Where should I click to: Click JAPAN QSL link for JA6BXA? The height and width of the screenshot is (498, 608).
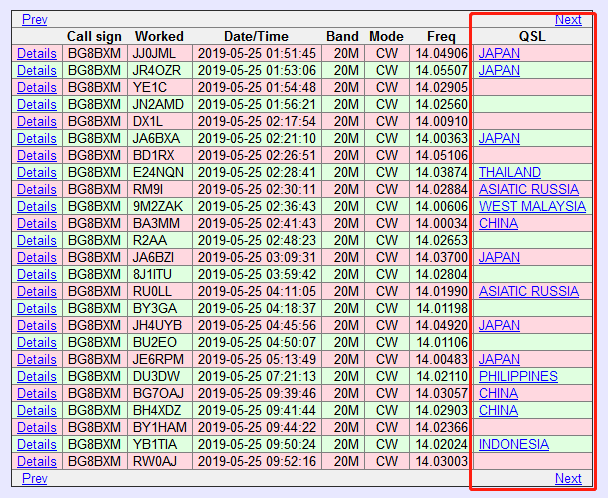tap(499, 138)
